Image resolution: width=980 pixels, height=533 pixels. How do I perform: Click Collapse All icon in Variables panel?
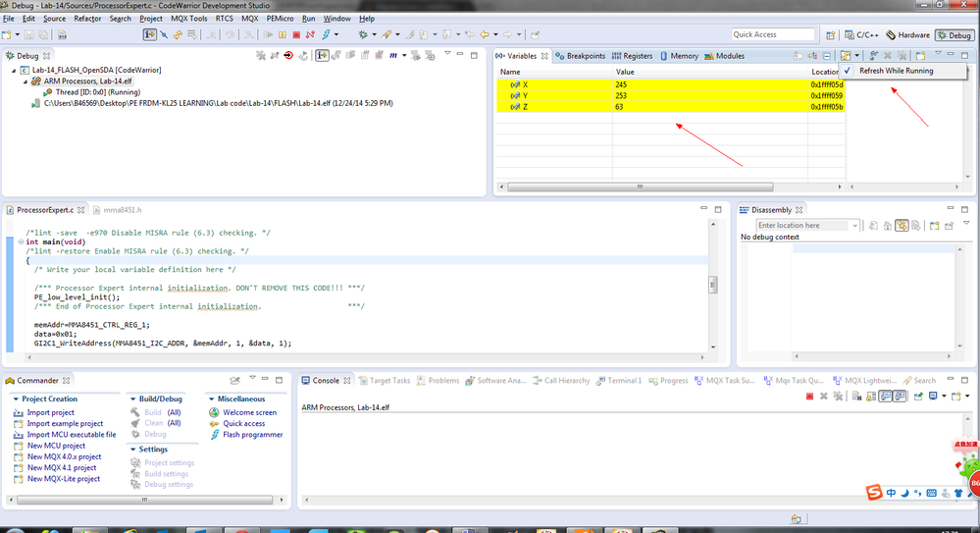[827, 56]
